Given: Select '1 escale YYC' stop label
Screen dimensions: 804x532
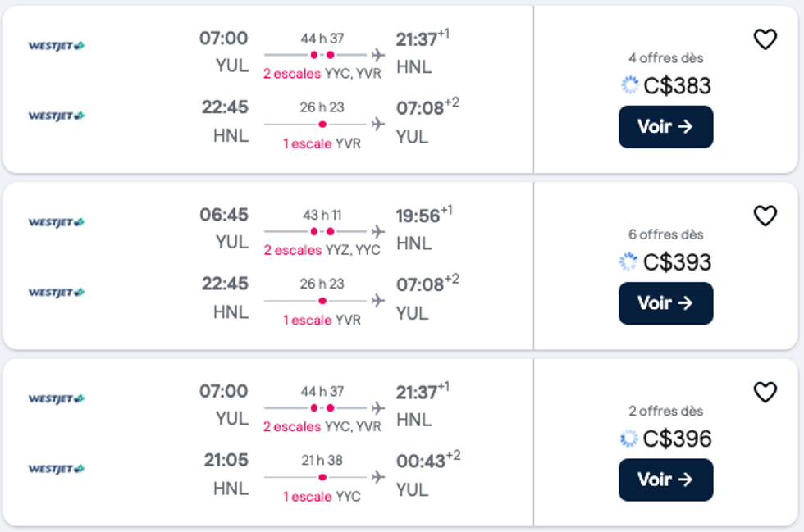Looking at the screenshot, I should click(322, 497).
